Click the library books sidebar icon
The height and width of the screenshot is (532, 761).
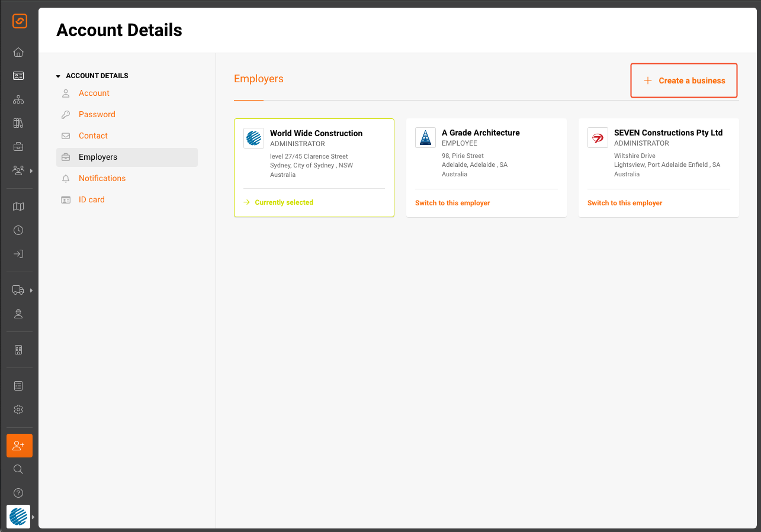18,123
